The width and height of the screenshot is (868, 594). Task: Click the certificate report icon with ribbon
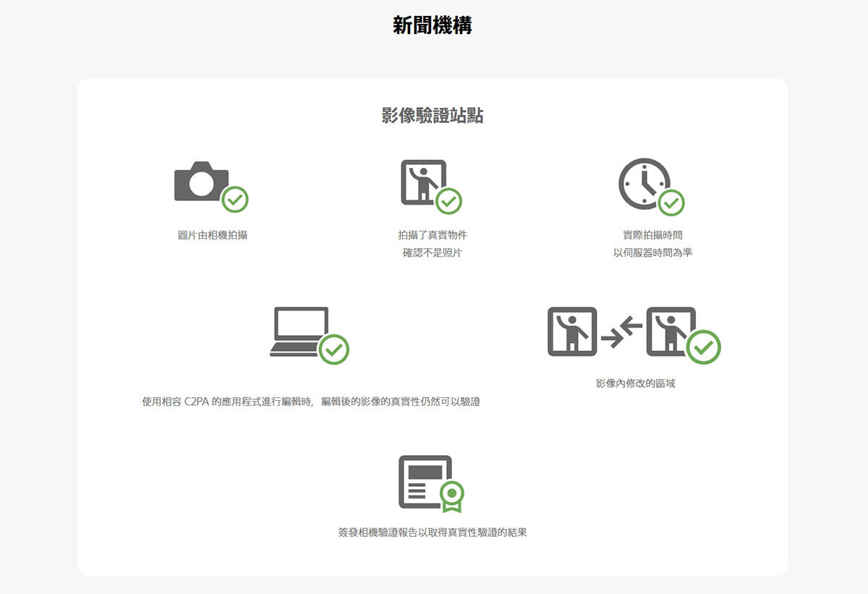pyautogui.click(x=432, y=483)
